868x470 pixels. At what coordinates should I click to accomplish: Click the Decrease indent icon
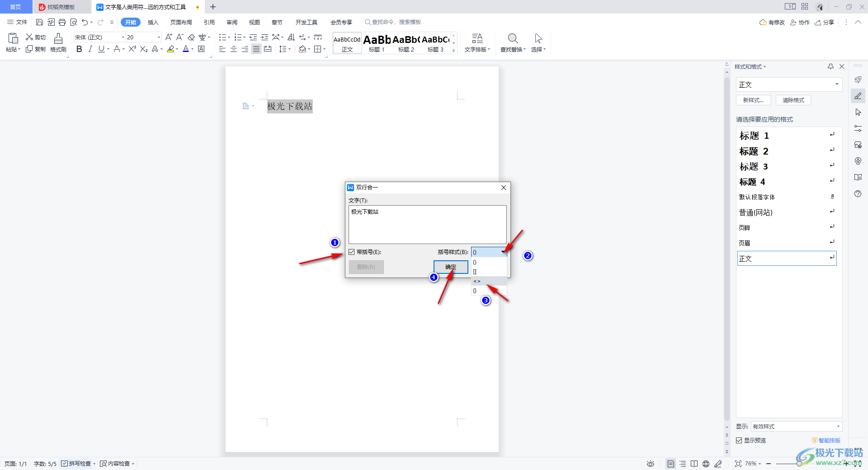[253, 37]
